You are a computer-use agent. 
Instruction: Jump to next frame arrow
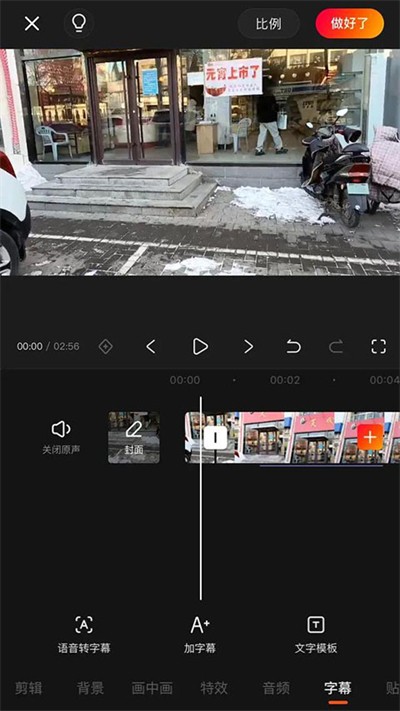[x=248, y=347]
